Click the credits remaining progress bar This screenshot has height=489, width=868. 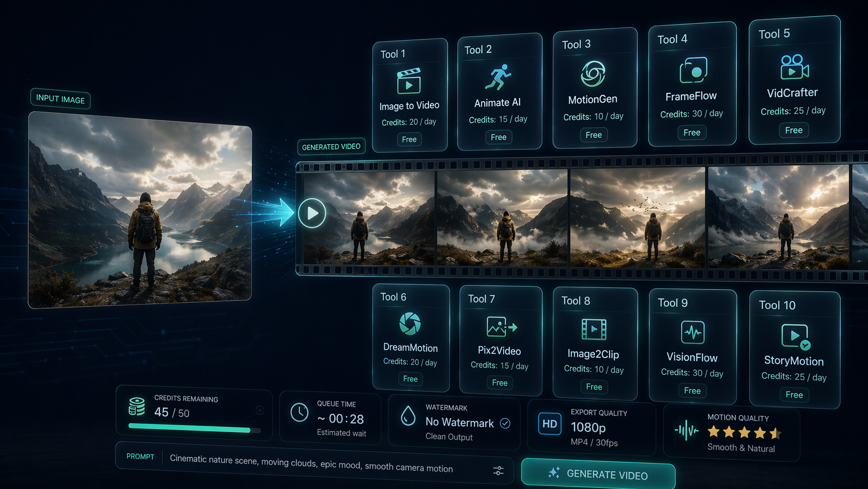tap(194, 428)
